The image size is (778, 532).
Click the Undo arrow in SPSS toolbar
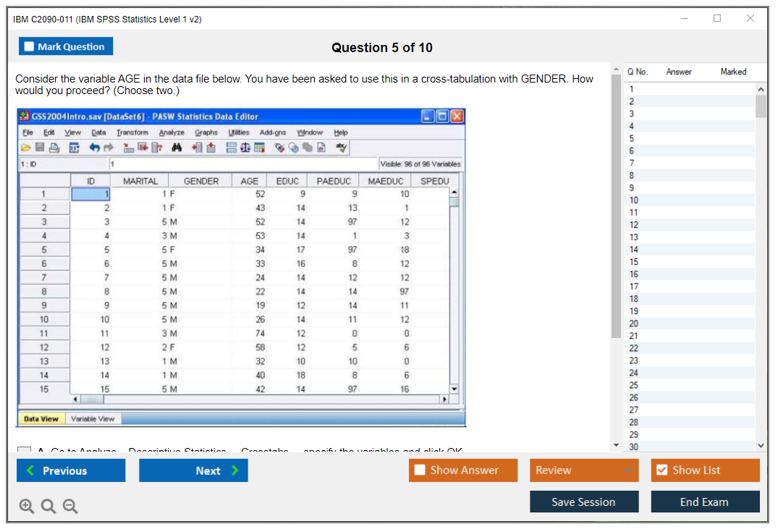point(94,148)
